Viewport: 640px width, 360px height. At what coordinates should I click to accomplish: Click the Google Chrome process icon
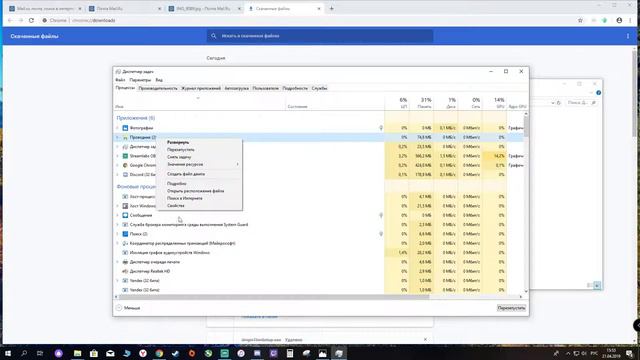(x=125, y=165)
